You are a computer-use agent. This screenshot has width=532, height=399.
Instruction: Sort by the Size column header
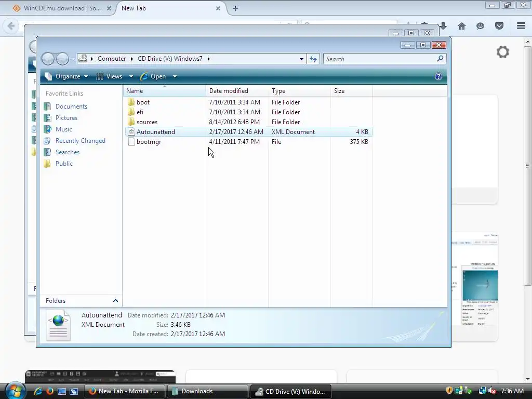point(352,90)
